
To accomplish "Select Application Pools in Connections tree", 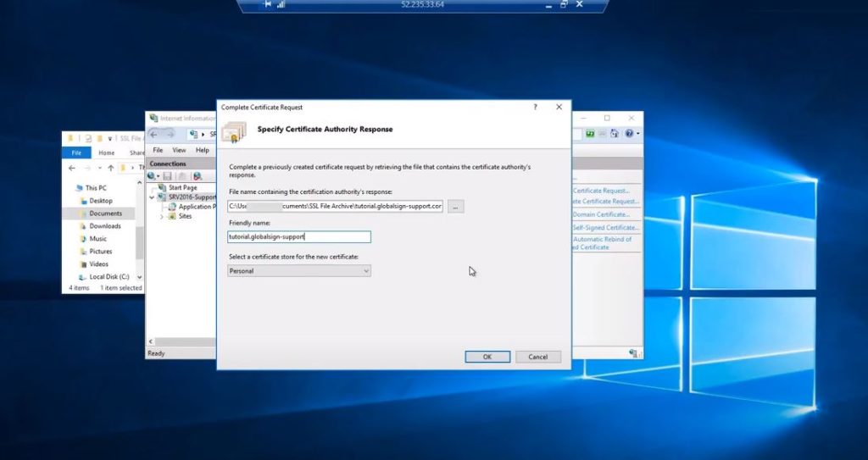I will 197,207.
